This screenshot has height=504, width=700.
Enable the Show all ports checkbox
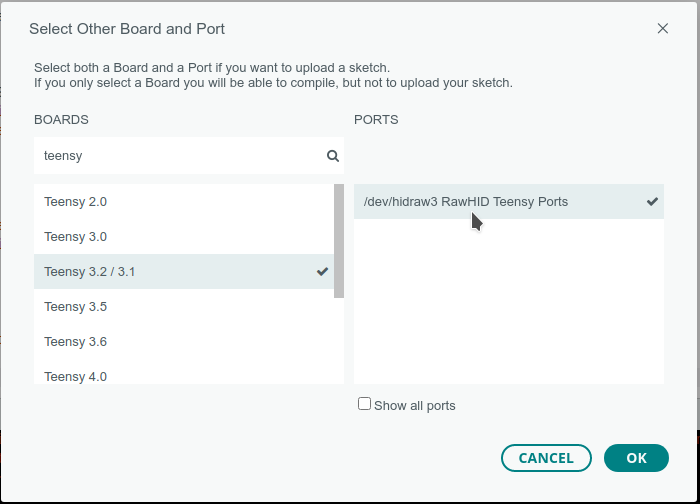364,404
